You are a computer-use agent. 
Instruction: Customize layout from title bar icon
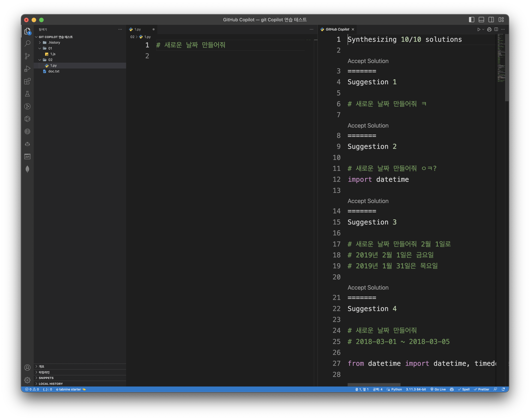501,20
